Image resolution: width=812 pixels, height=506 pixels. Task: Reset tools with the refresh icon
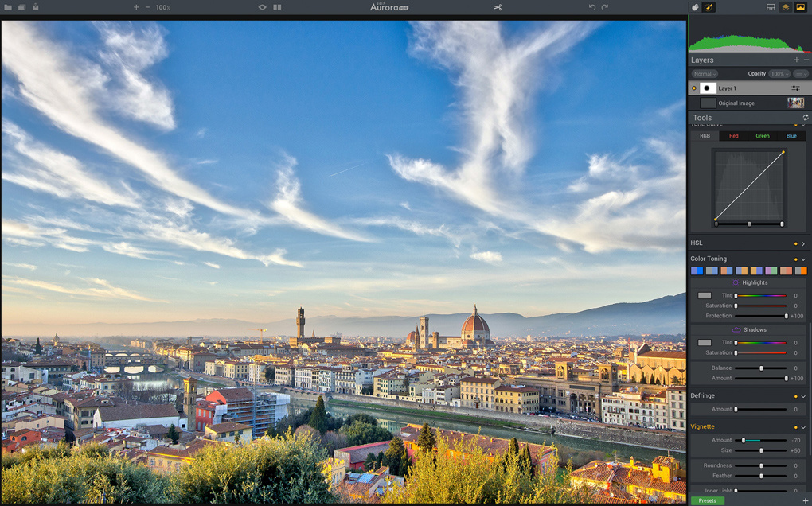click(x=806, y=118)
